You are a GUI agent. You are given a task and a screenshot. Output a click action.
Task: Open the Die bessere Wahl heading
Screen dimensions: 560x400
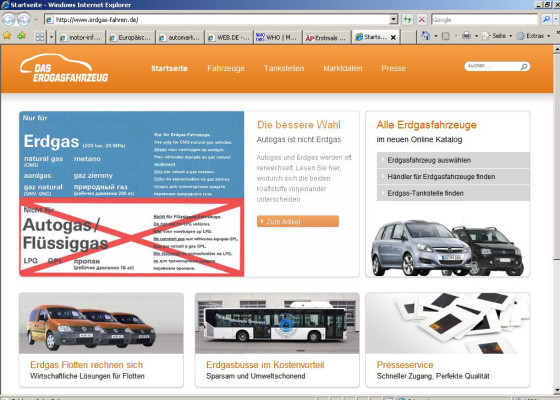click(x=299, y=125)
